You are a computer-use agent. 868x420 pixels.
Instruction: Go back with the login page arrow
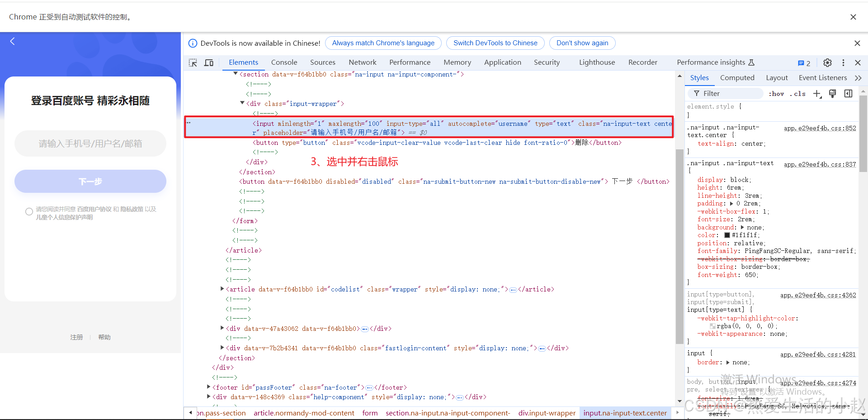click(13, 41)
